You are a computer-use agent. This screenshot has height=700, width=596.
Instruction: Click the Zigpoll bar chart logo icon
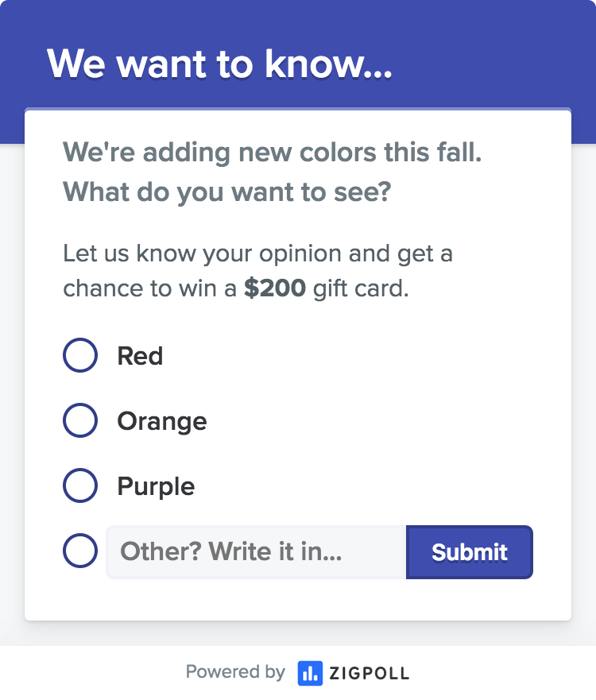pos(310,673)
